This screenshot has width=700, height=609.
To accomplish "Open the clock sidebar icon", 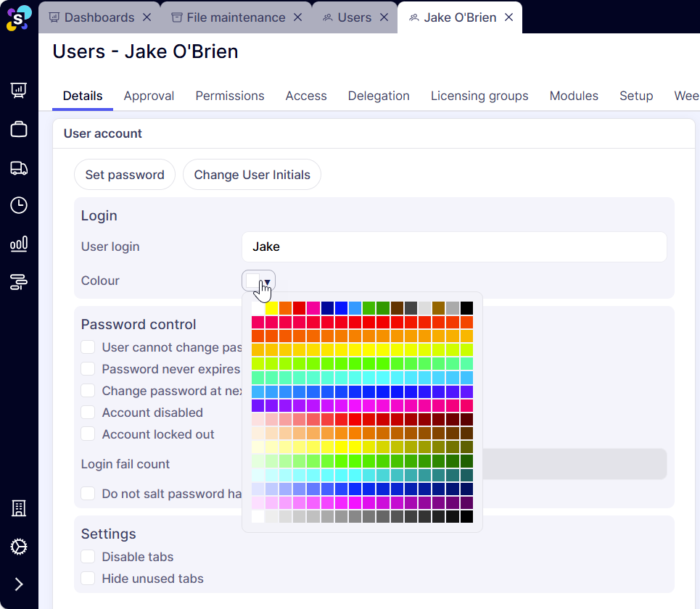I will point(19,205).
